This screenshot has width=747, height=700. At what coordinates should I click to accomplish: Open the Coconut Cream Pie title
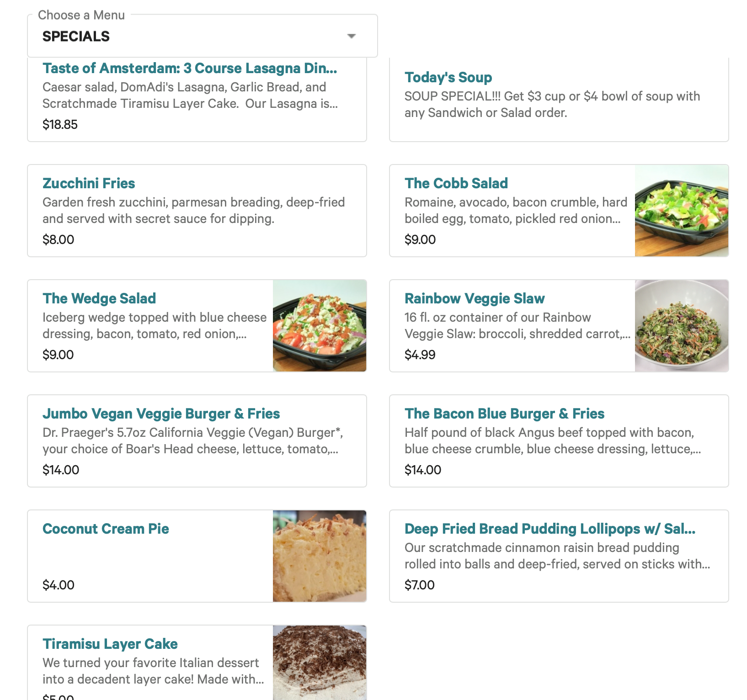[x=106, y=529]
